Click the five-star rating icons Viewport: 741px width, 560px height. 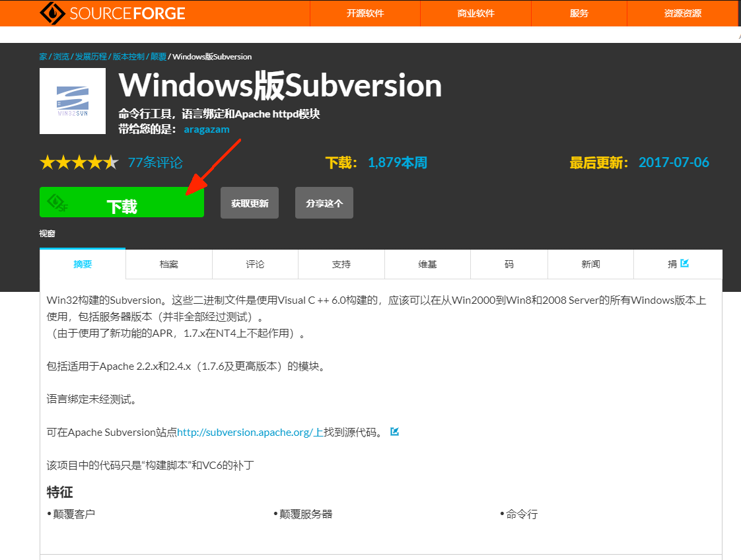pyautogui.click(x=79, y=162)
